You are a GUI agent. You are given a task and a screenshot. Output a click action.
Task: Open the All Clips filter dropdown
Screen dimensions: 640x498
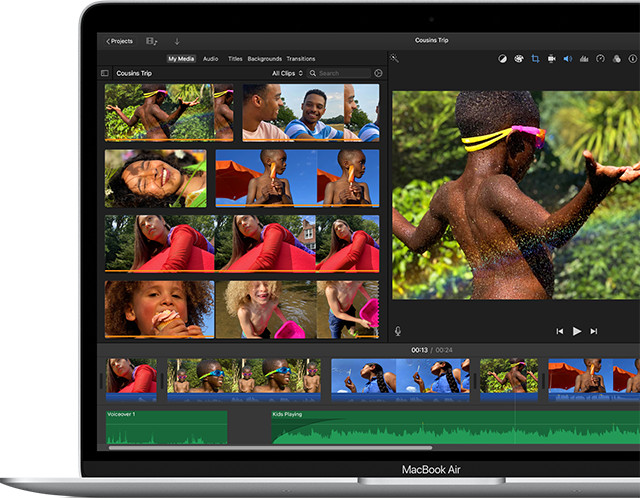click(287, 73)
